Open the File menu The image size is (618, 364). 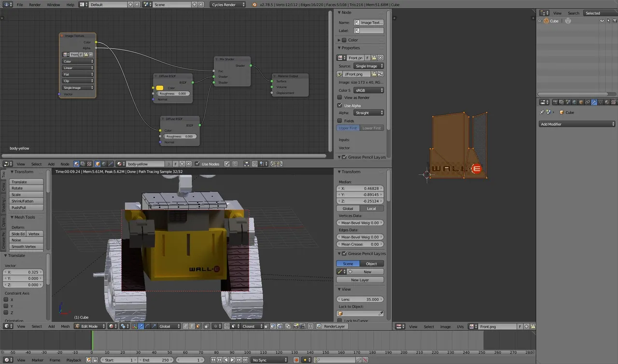point(20,4)
